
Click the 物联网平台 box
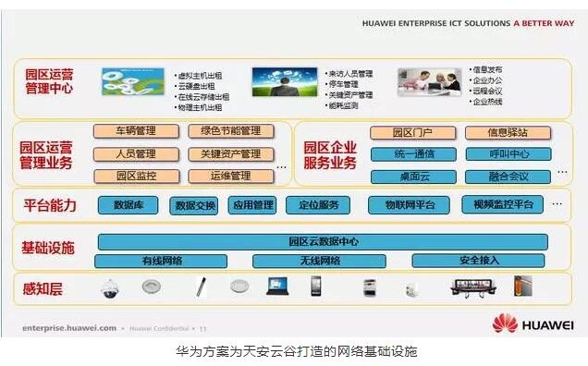click(x=410, y=205)
